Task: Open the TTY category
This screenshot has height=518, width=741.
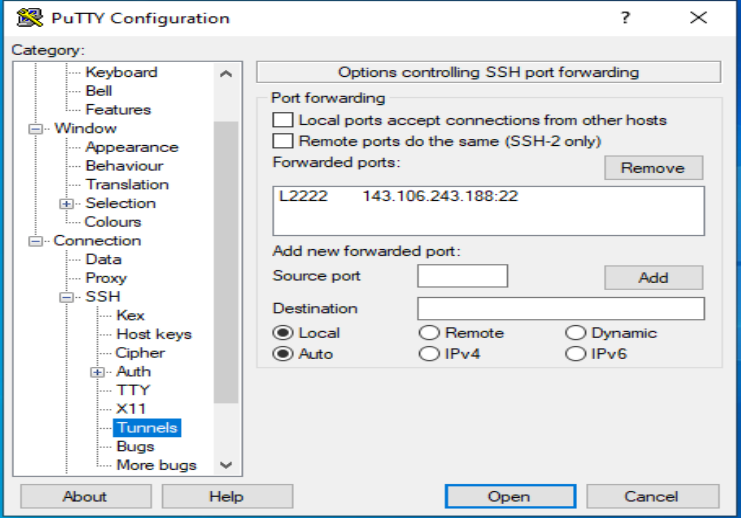Action: (x=133, y=390)
